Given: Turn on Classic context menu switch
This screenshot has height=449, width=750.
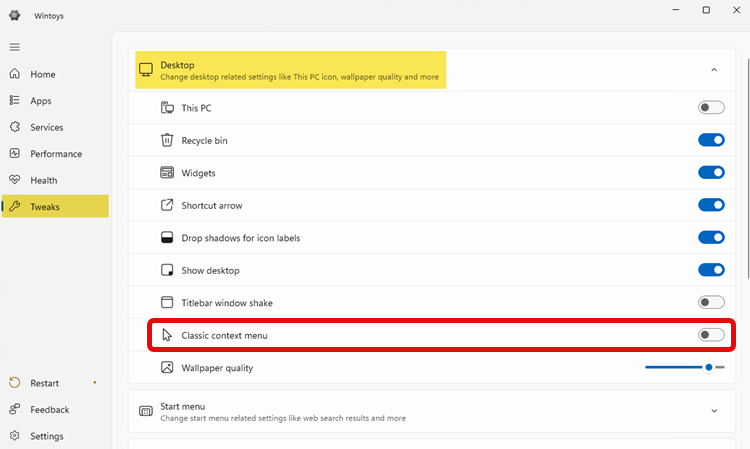Looking at the screenshot, I should [x=711, y=335].
